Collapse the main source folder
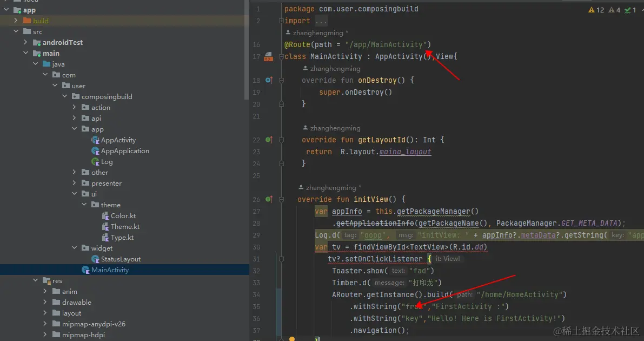Image resolution: width=644 pixels, height=341 pixels. 25,53
